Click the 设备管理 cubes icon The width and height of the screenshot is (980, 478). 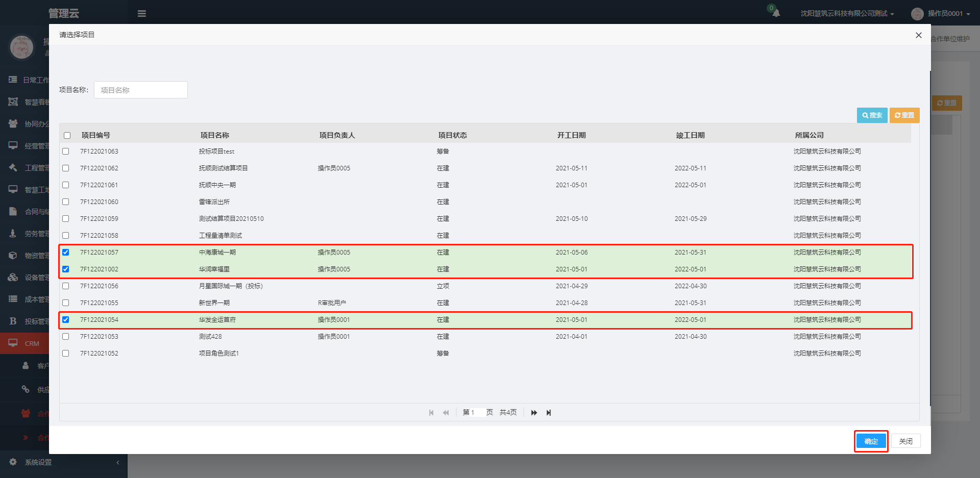click(x=13, y=277)
